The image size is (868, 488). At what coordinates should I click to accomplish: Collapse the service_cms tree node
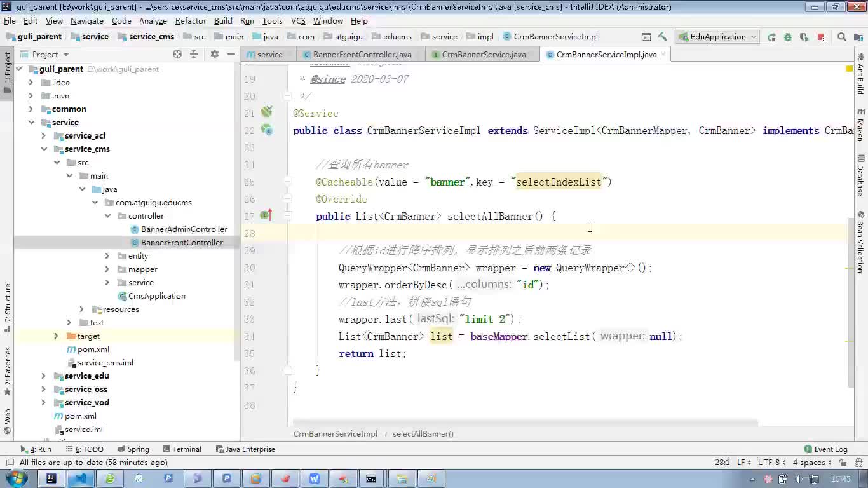[44, 149]
